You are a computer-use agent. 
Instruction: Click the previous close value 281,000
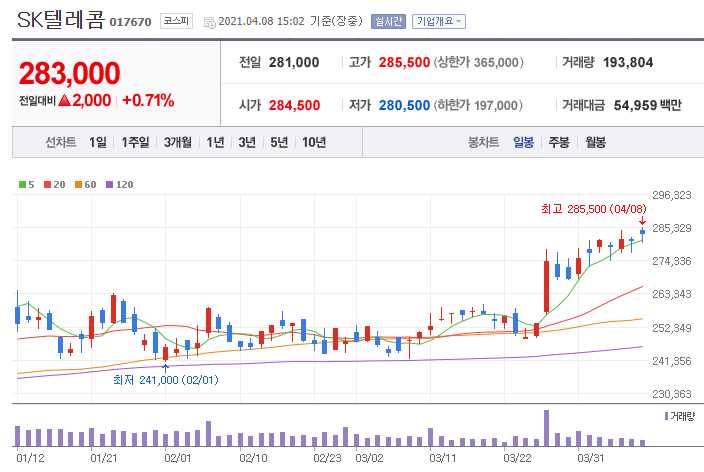click(294, 62)
